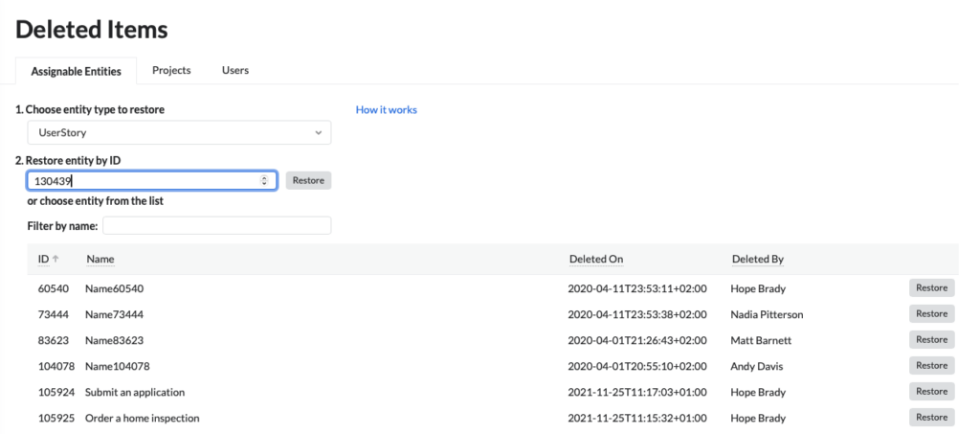The image size is (980, 434).
Task: Restore the Order a home inspection entity
Action: (x=932, y=417)
